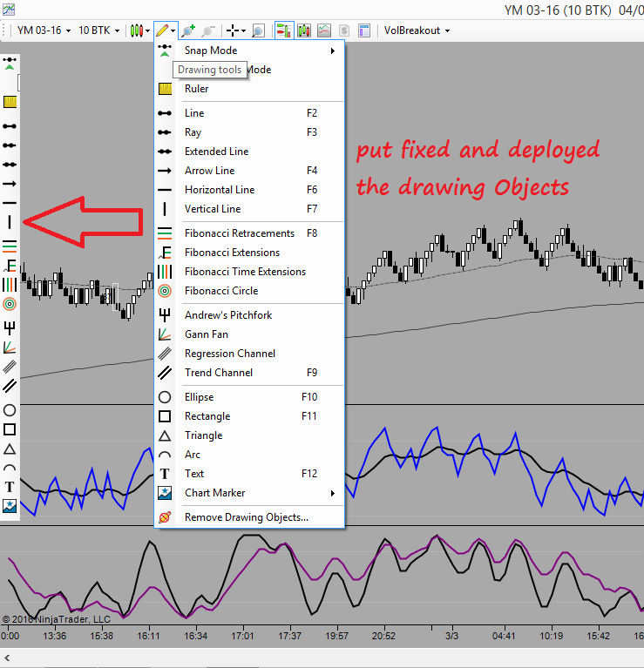Viewport: 644px width, 668px height.
Task: Choose the Fibonacci Extensions icon in the left sidebar
Action: tap(10, 266)
